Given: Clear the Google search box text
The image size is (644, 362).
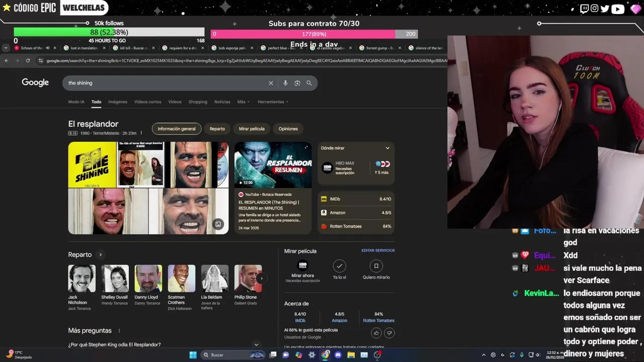Looking at the screenshot, I should (271, 83).
